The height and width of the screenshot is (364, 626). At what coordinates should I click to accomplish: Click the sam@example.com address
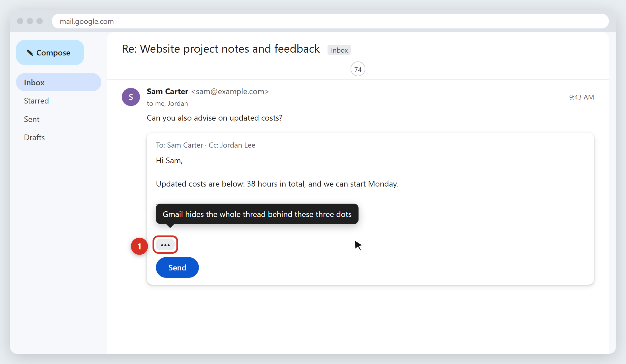(x=230, y=92)
